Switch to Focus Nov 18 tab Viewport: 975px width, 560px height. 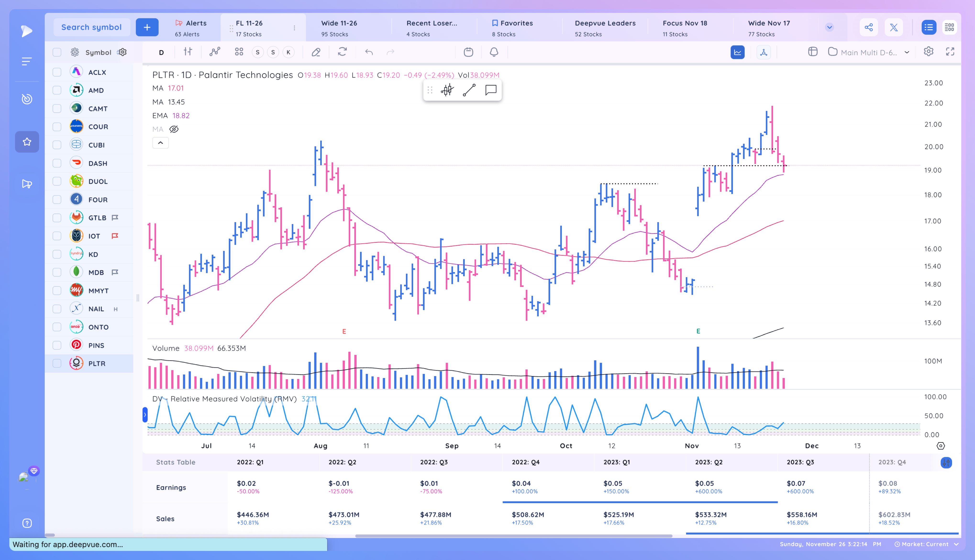685,28
